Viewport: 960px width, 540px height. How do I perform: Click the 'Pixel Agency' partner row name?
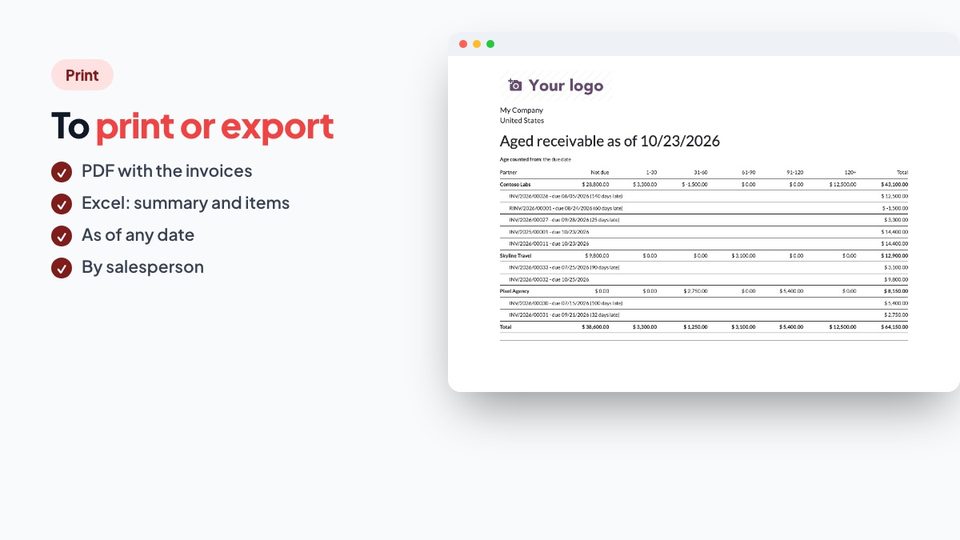[514, 291]
